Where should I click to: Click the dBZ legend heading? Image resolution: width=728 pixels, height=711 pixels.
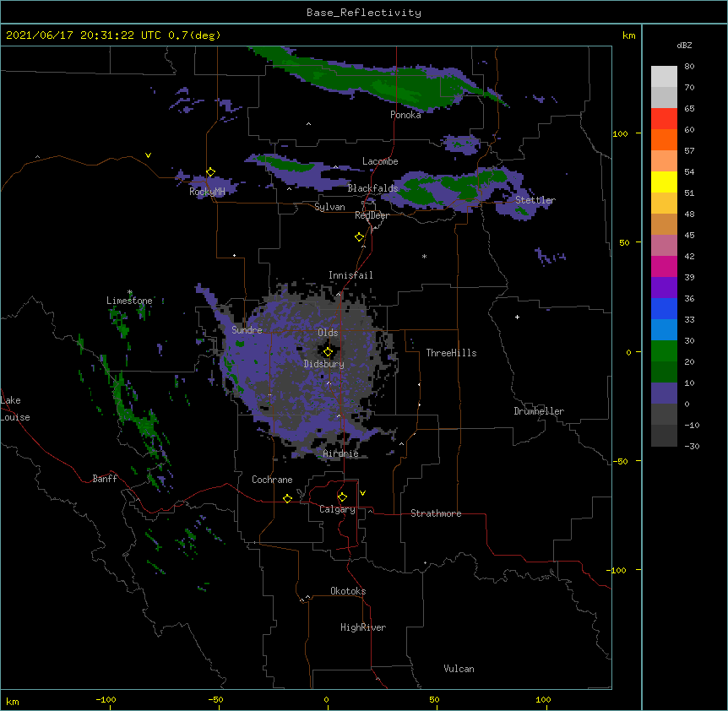684,46
